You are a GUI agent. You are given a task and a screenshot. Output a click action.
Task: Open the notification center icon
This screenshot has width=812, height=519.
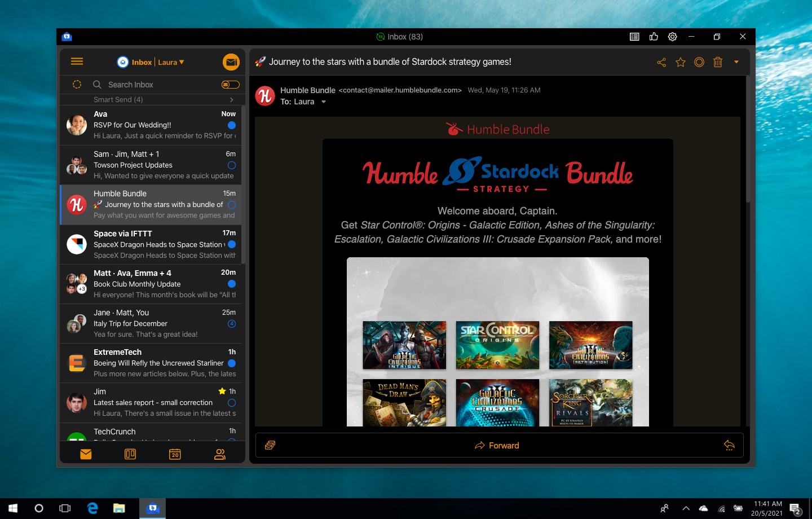[x=796, y=509]
